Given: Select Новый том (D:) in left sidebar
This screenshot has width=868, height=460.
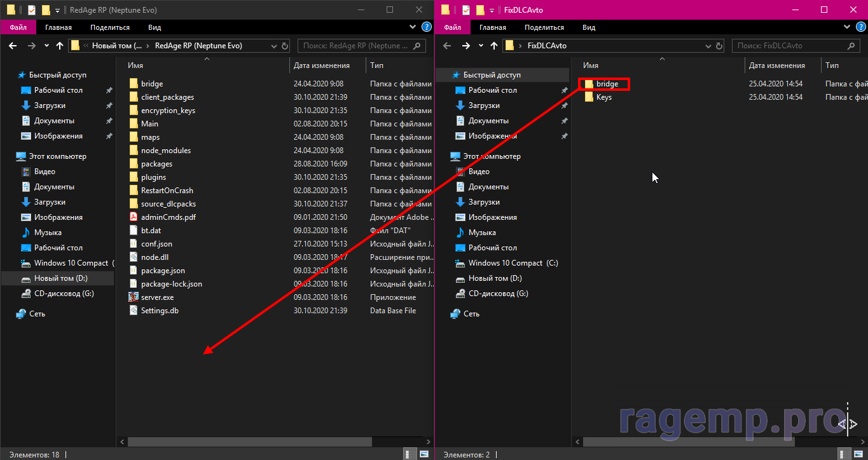Looking at the screenshot, I should [60, 278].
